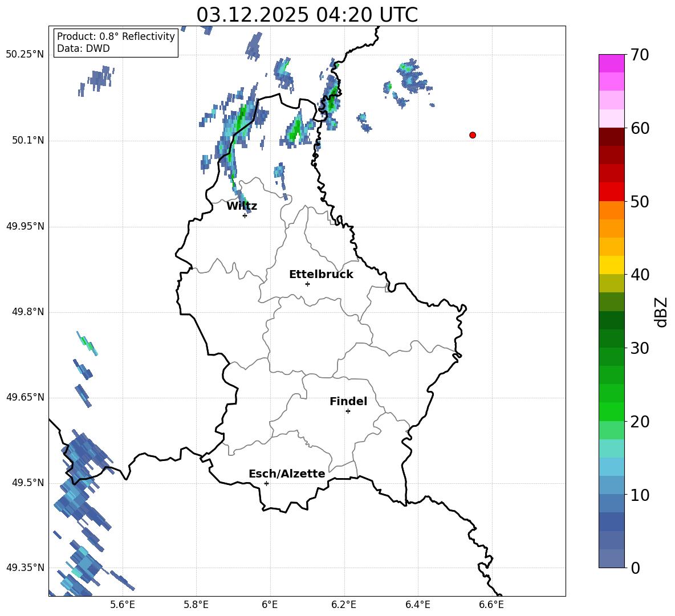675x616 pixels.
Task: Click the Wiltz station cross marker
Action: pyautogui.click(x=245, y=215)
